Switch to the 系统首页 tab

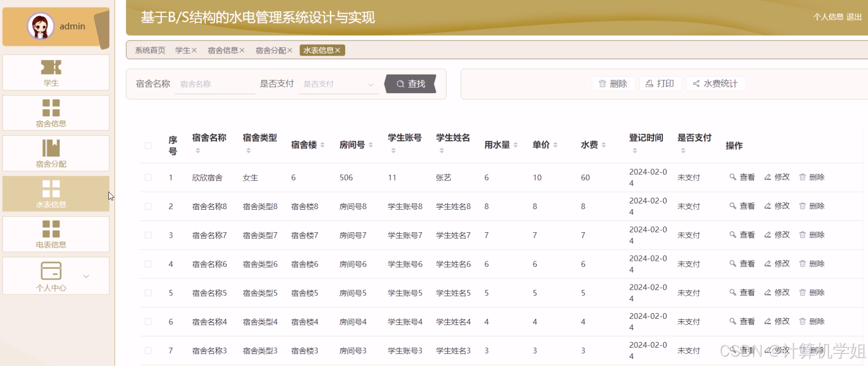tap(150, 50)
